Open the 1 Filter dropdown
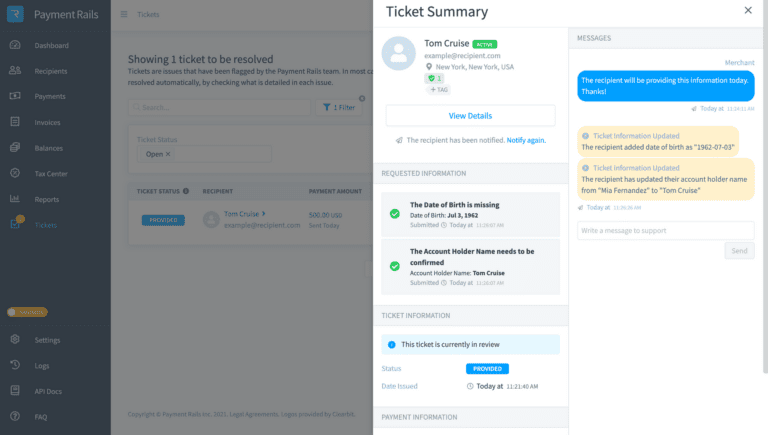 click(338, 107)
